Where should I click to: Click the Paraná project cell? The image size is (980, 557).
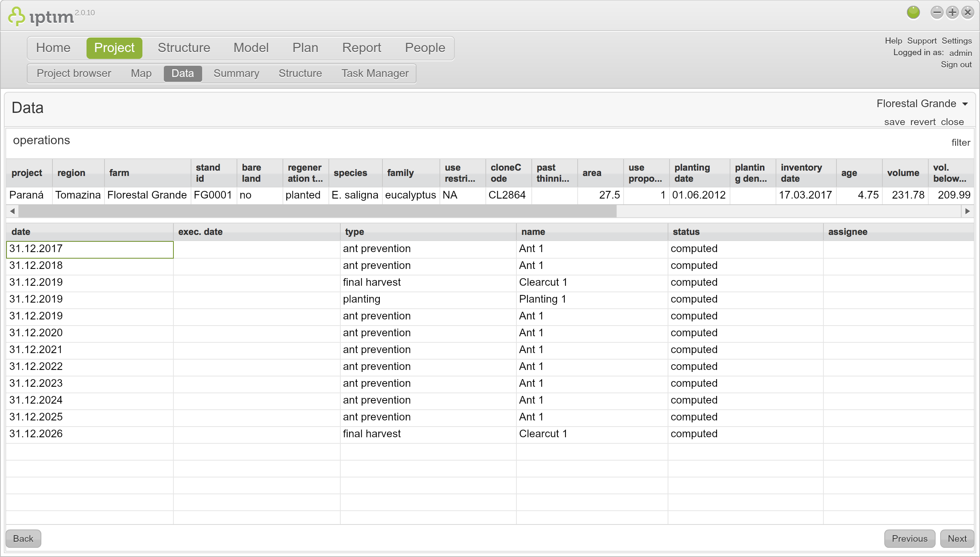29,195
